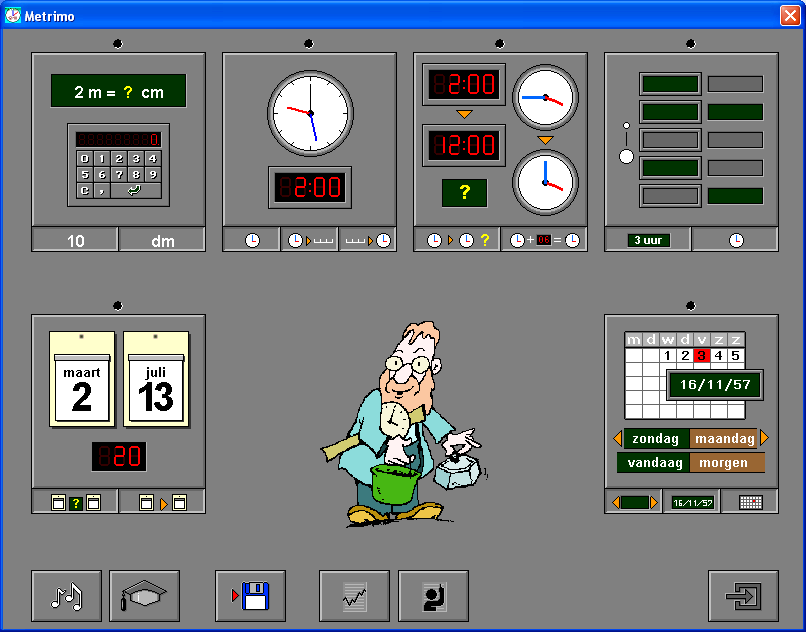Select the clock-to-clock question mark tab
Viewport: 806px width, 632px height.
point(457,240)
